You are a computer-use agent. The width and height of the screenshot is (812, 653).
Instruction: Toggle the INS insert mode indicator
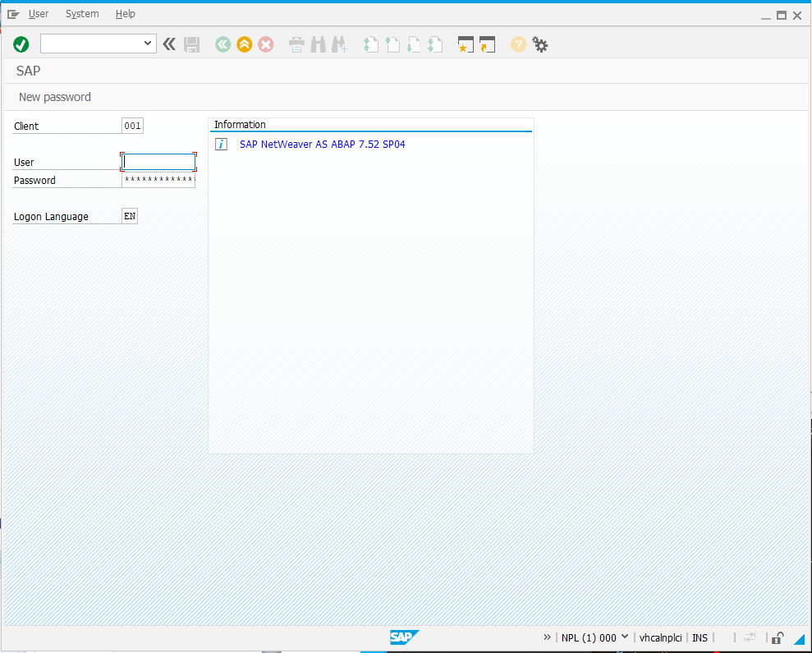(x=700, y=638)
